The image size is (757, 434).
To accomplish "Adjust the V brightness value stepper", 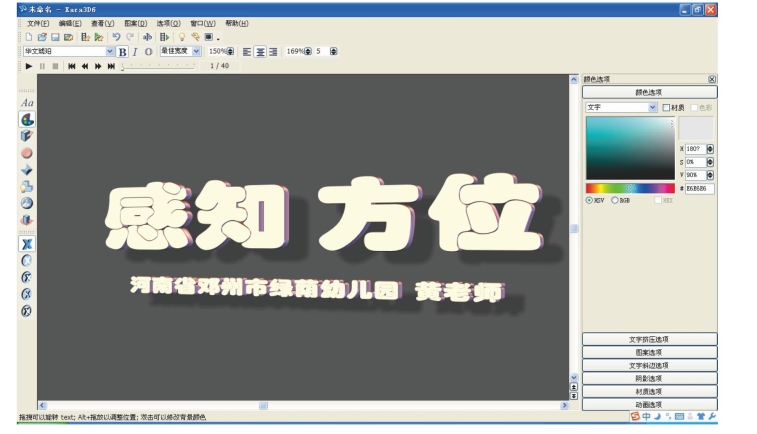I will click(710, 175).
